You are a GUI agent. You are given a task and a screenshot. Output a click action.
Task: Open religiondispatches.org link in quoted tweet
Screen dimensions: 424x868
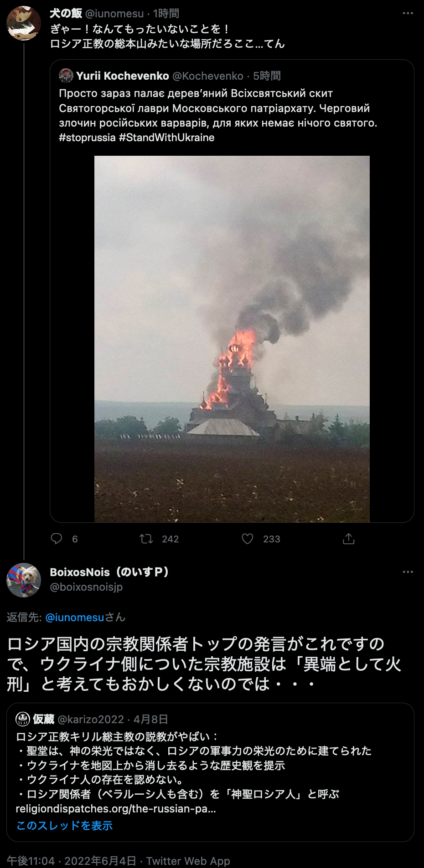116,808
